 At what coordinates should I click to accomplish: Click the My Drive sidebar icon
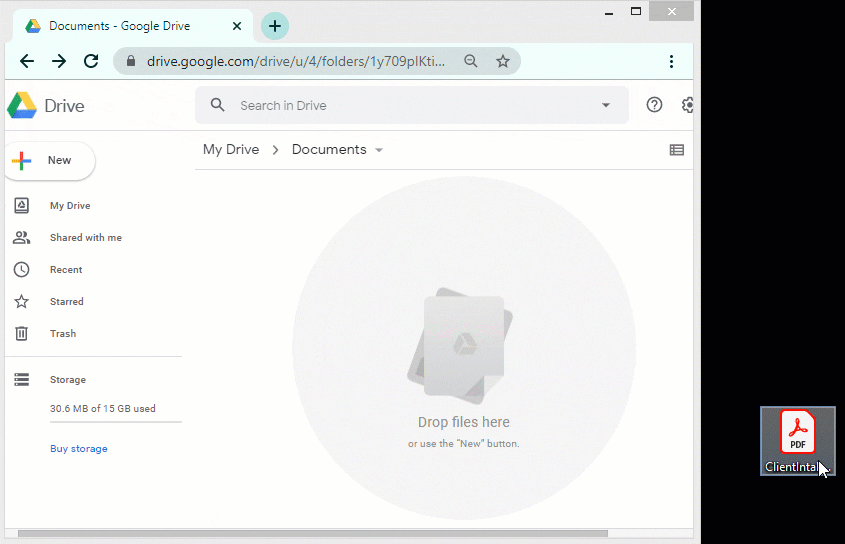pyautogui.click(x=22, y=205)
